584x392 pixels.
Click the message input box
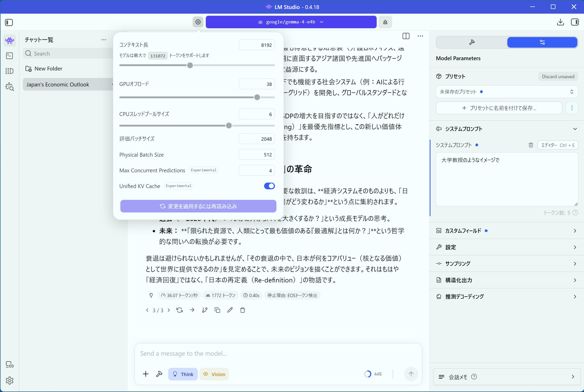tap(278, 354)
